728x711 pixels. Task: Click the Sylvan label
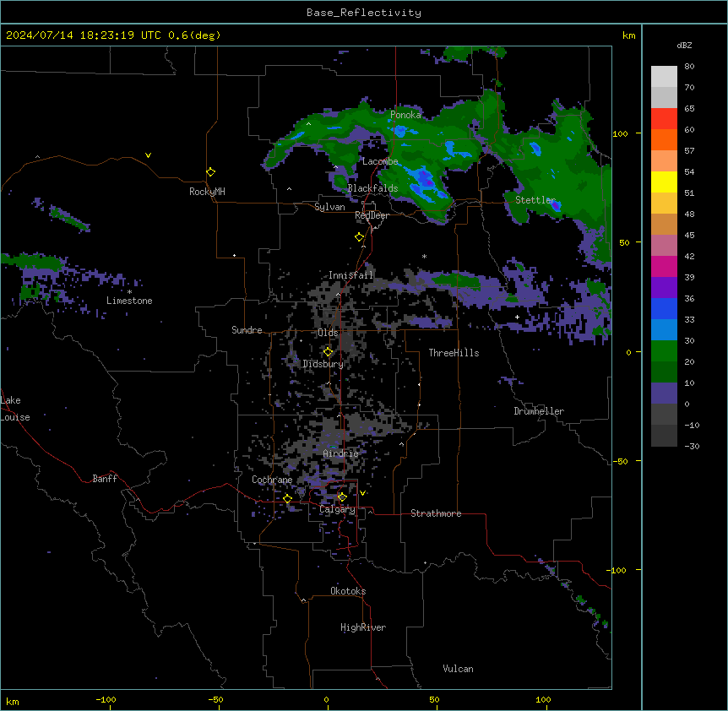pos(329,207)
